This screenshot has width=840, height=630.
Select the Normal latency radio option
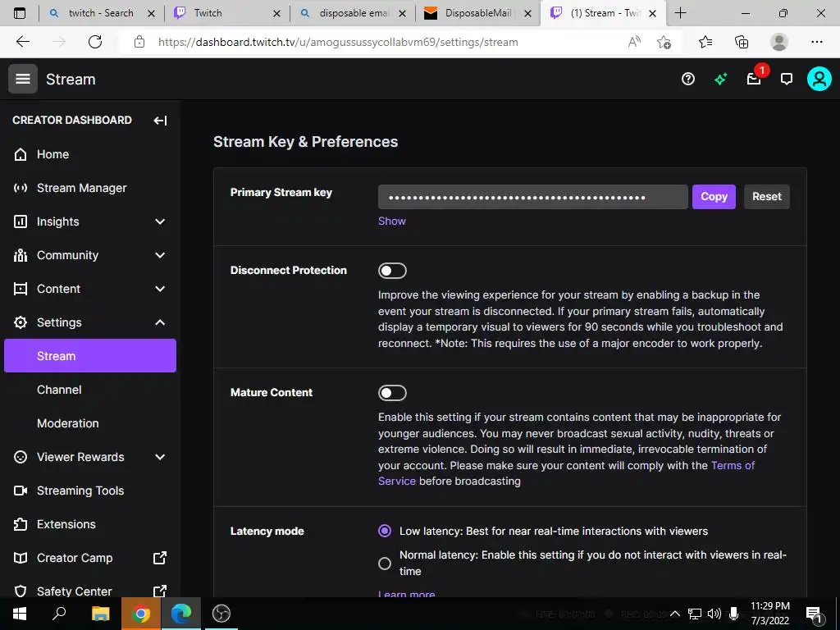point(385,563)
